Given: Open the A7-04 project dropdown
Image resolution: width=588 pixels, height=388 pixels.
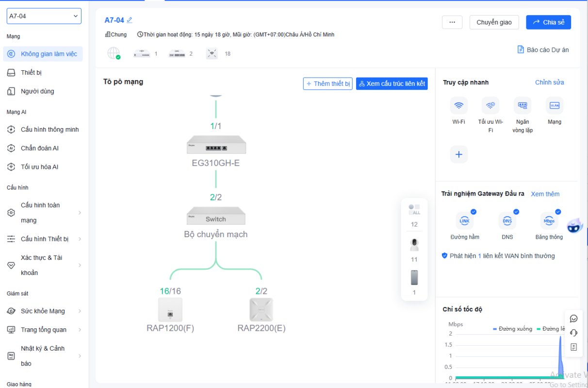Looking at the screenshot, I should [x=44, y=16].
